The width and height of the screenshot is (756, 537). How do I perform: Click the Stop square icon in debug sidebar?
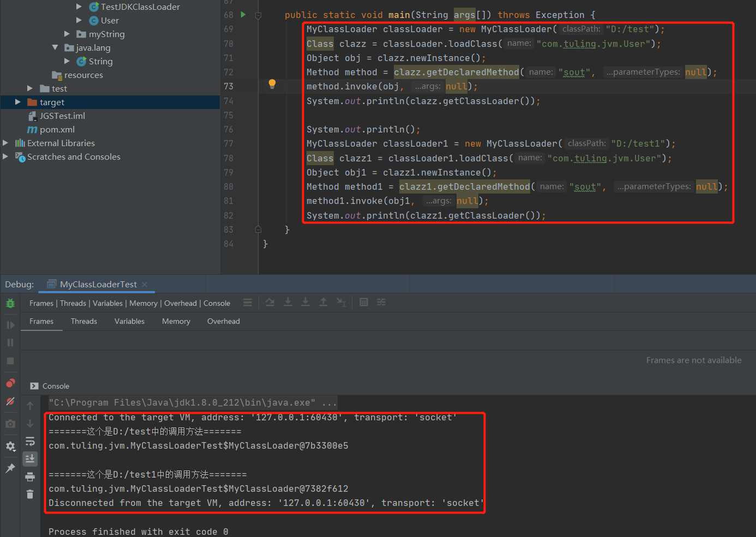(x=10, y=361)
